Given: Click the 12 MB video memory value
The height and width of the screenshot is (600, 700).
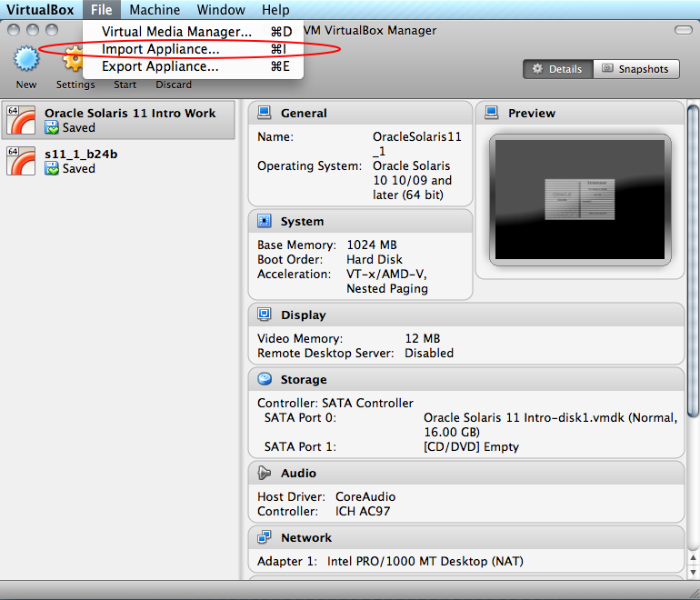Looking at the screenshot, I should (423, 338).
